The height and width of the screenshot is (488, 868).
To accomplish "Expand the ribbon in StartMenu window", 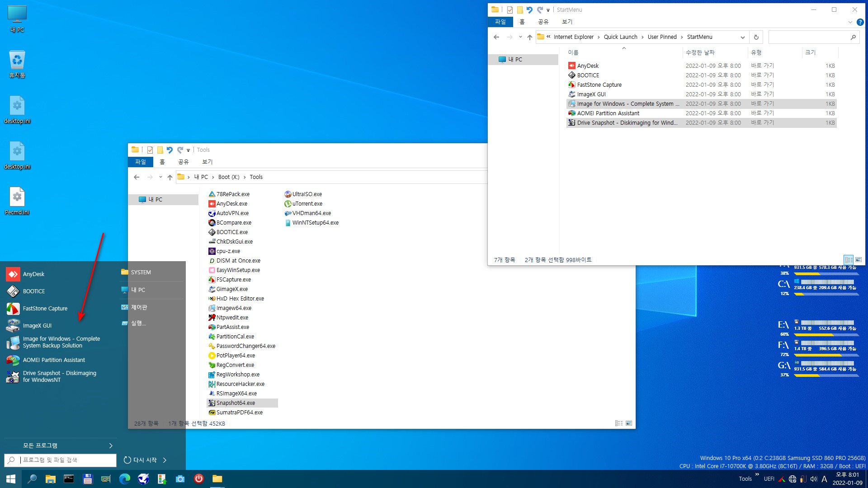I will click(850, 22).
